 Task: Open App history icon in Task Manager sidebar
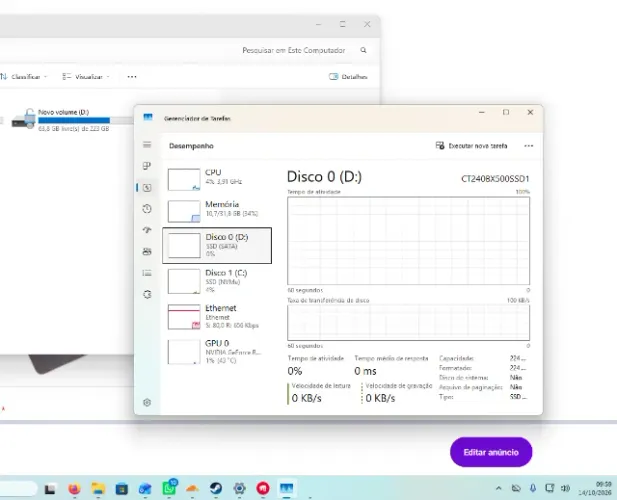click(x=147, y=209)
